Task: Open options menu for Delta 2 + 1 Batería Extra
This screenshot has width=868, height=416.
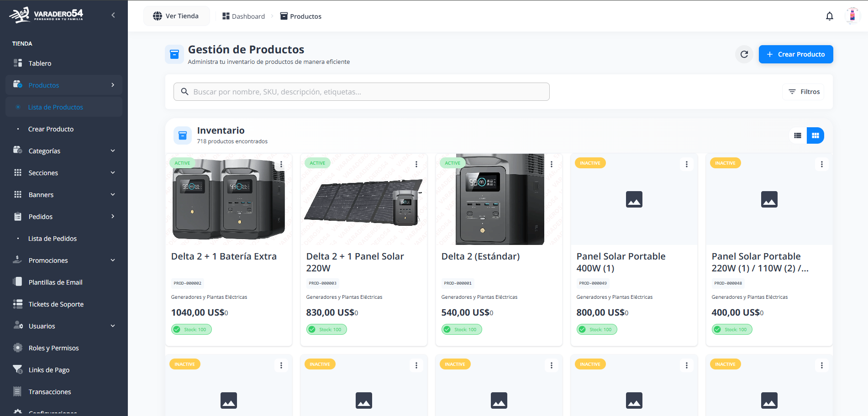Action: click(281, 164)
